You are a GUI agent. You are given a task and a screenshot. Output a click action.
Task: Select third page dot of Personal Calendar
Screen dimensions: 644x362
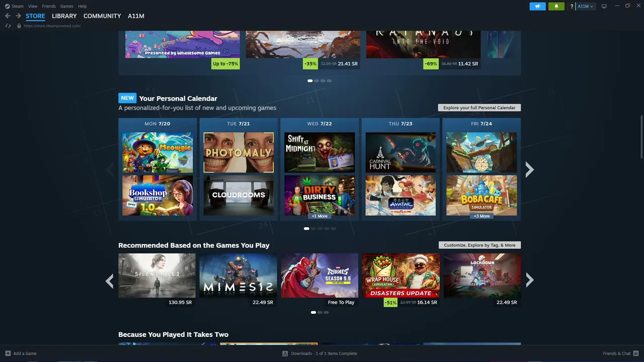click(319, 229)
